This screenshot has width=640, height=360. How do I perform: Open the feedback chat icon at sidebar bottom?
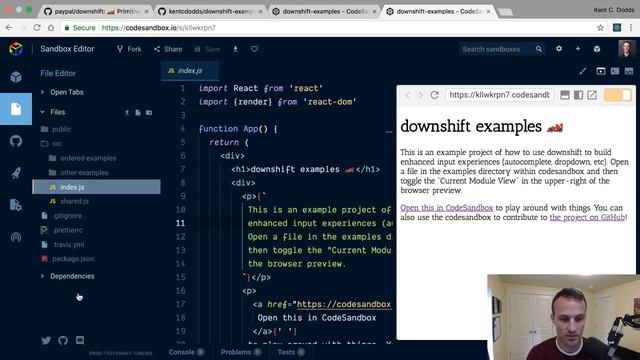point(80,340)
